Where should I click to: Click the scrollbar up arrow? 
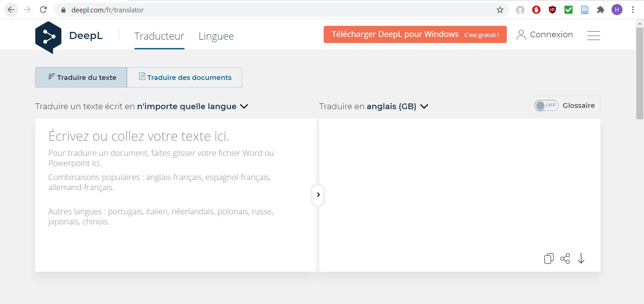click(640, 23)
